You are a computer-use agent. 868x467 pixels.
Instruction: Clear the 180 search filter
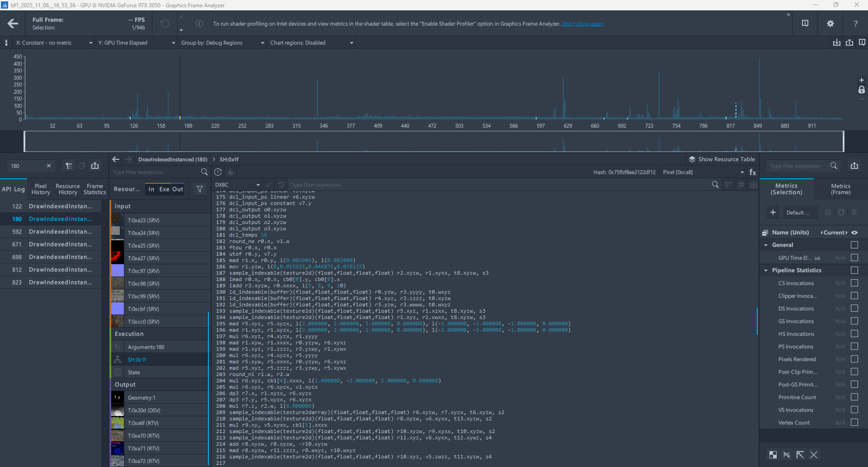pos(49,166)
